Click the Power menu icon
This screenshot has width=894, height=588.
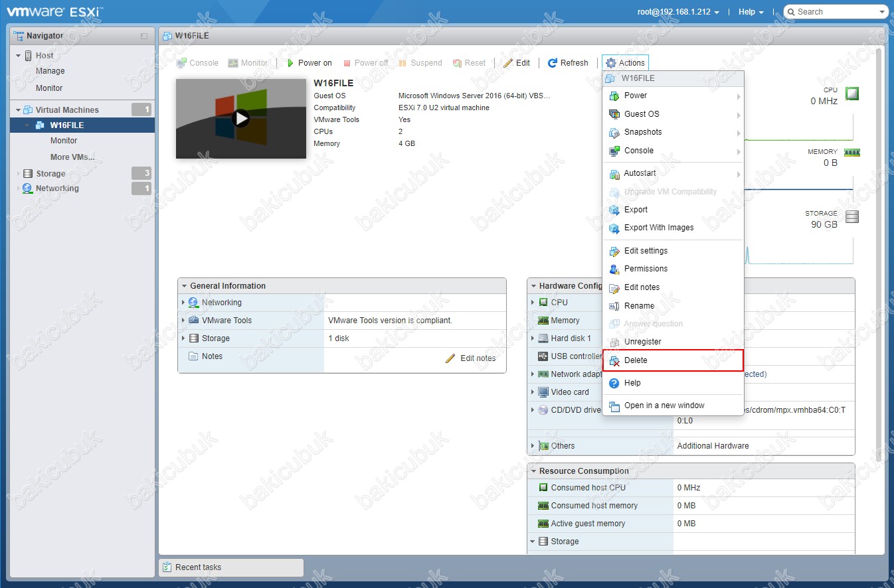click(x=614, y=96)
